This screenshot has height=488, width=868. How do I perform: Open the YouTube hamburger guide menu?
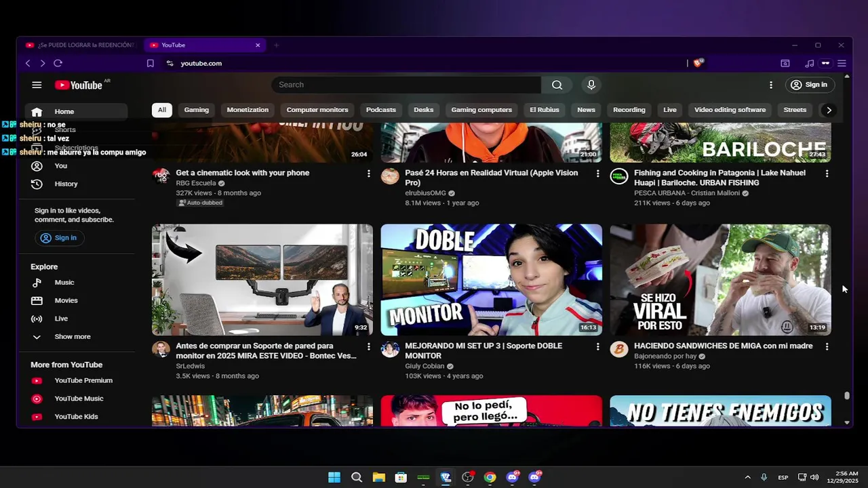click(x=37, y=85)
